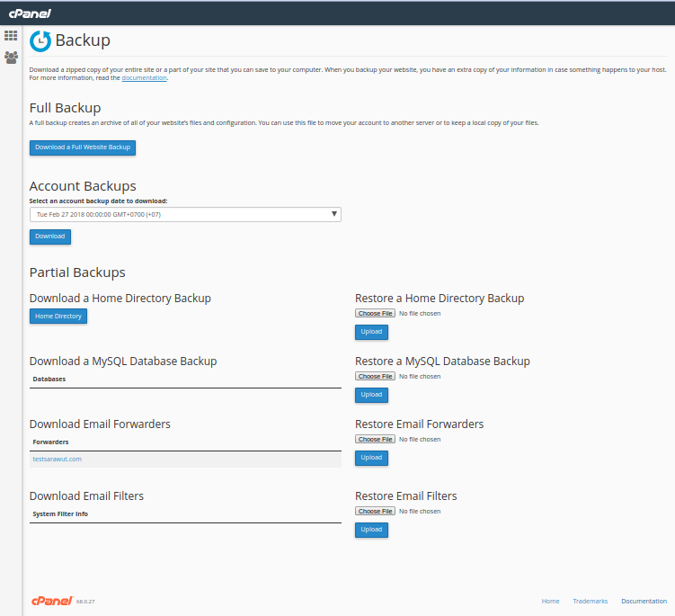Viewport: 675px width, 616px height.
Task: Choose file for Home Directory restore
Action: tap(375, 313)
